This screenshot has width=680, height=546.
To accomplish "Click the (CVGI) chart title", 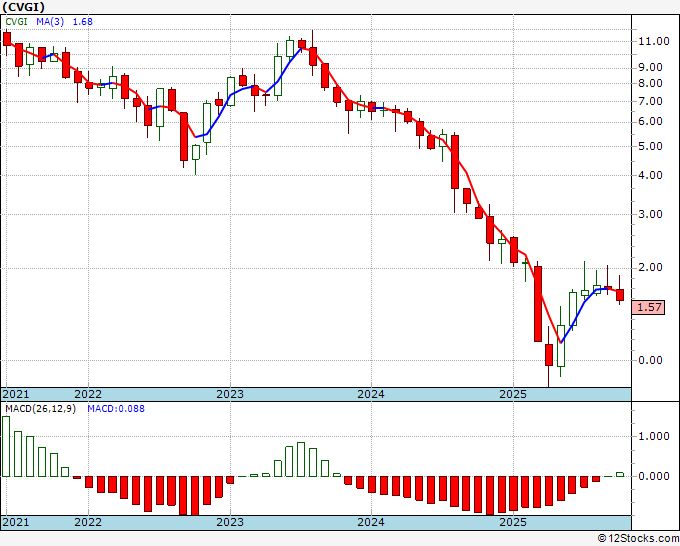I will (x=23, y=7).
